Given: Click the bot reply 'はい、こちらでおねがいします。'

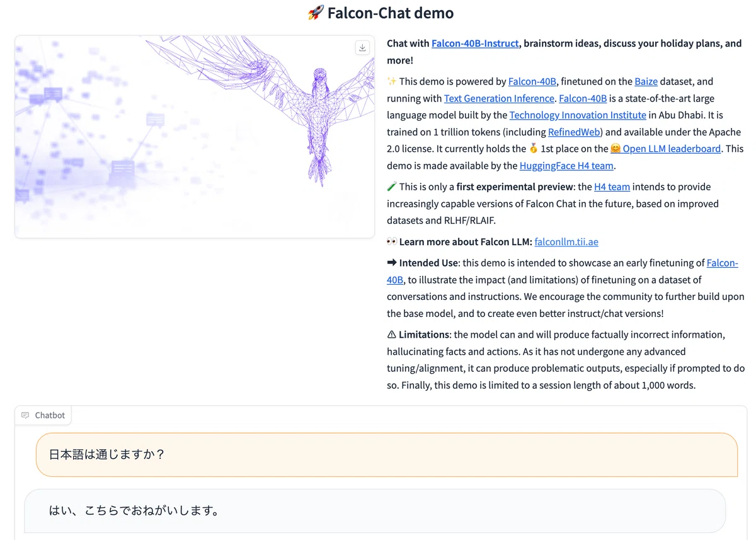Looking at the screenshot, I should pos(375,510).
